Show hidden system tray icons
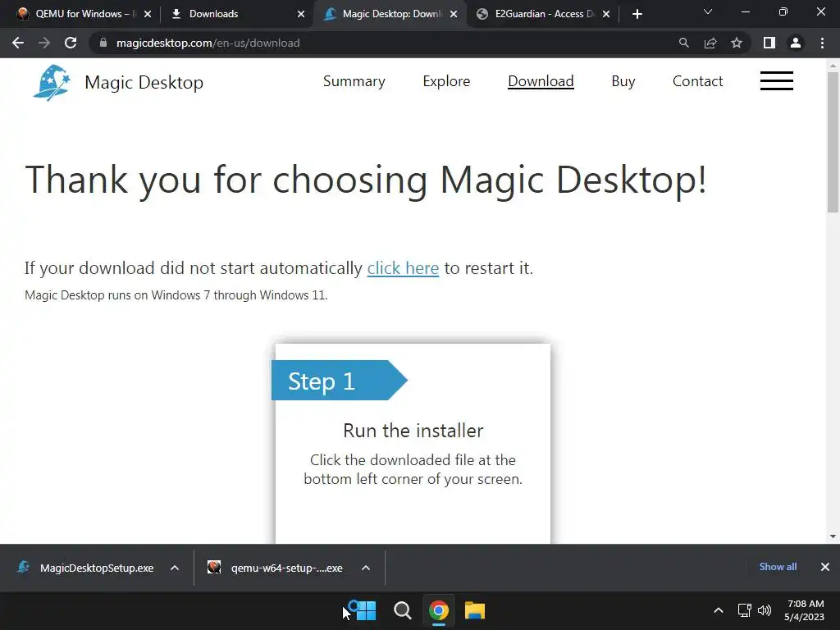840x630 pixels. pos(719,610)
